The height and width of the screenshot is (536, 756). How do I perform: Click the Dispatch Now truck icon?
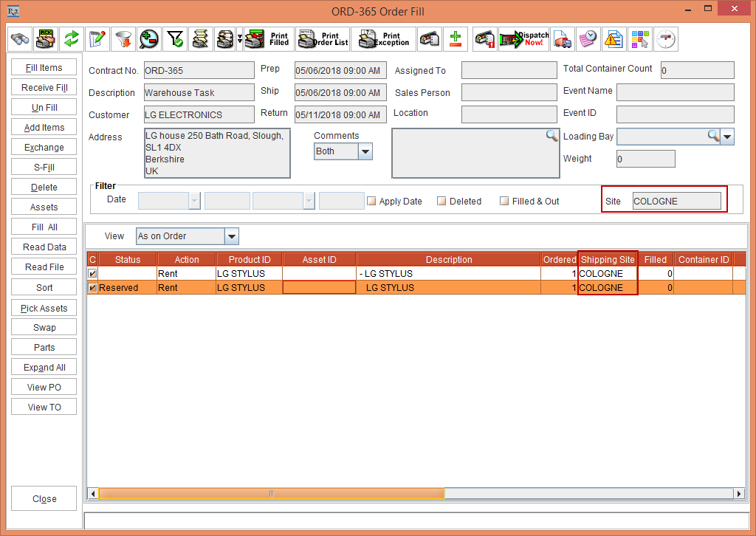(x=524, y=39)
